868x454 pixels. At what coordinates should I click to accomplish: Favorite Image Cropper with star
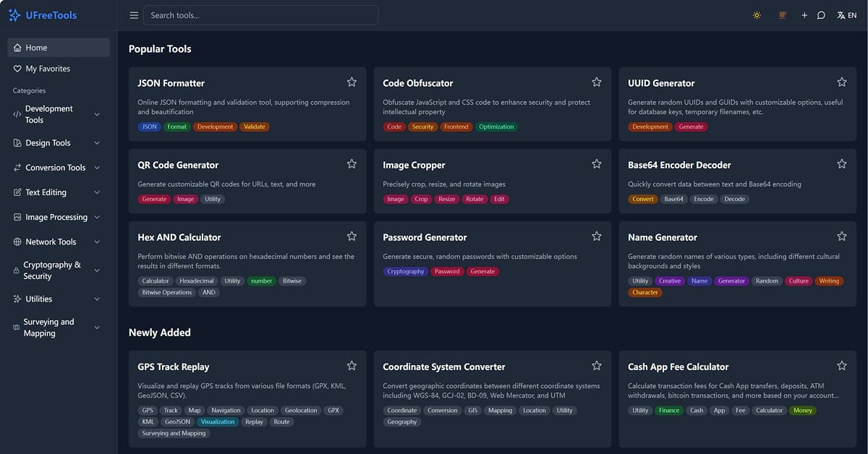coord(597,164)
